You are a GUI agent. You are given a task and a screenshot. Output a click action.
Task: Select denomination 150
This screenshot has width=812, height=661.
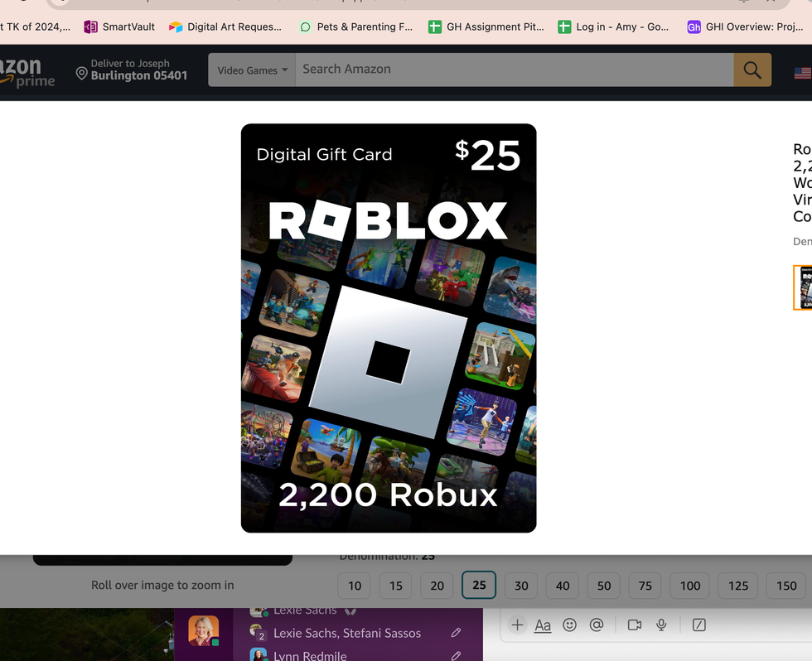(786, 586)
